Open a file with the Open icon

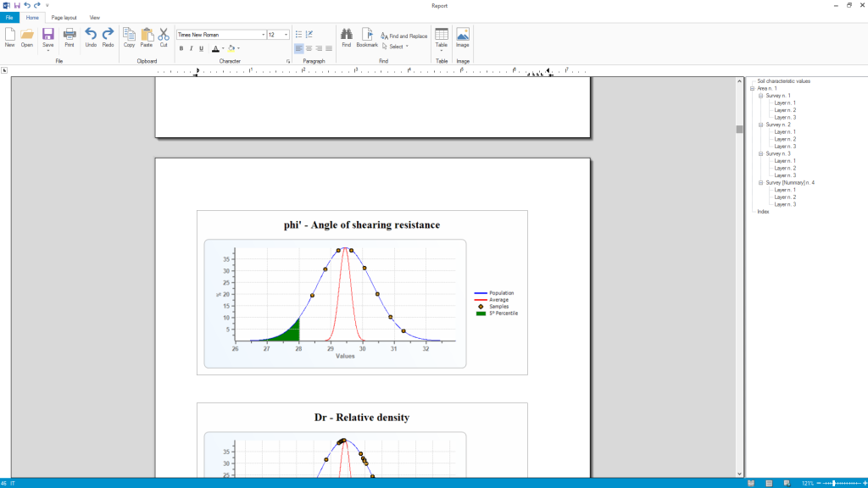(27, 35)
